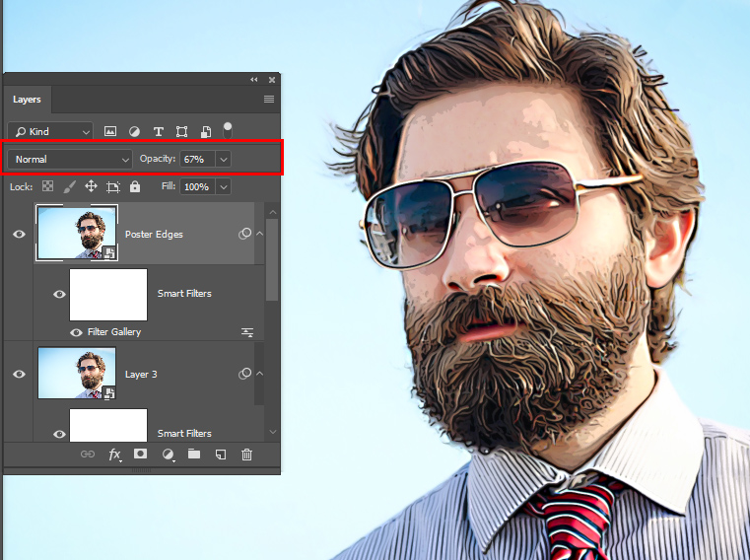The image size is (750, 560).
Task: Open Filter Gallery blending options icon
Action: 247,332
